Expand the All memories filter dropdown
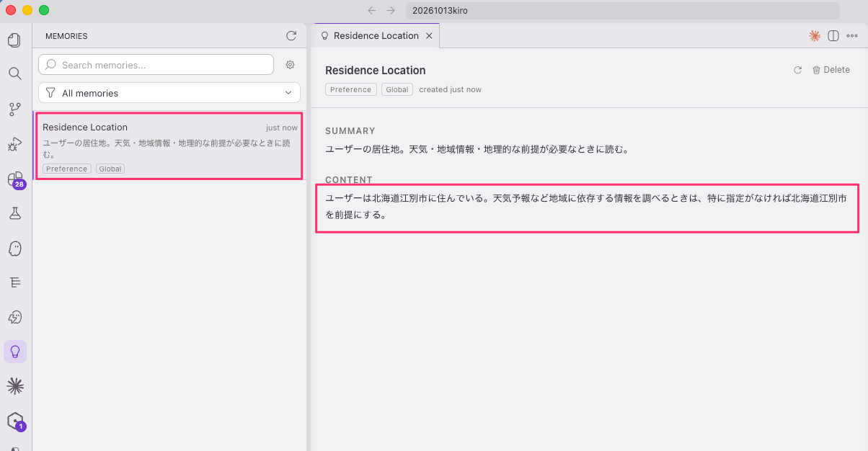 [x=169, y=93]
